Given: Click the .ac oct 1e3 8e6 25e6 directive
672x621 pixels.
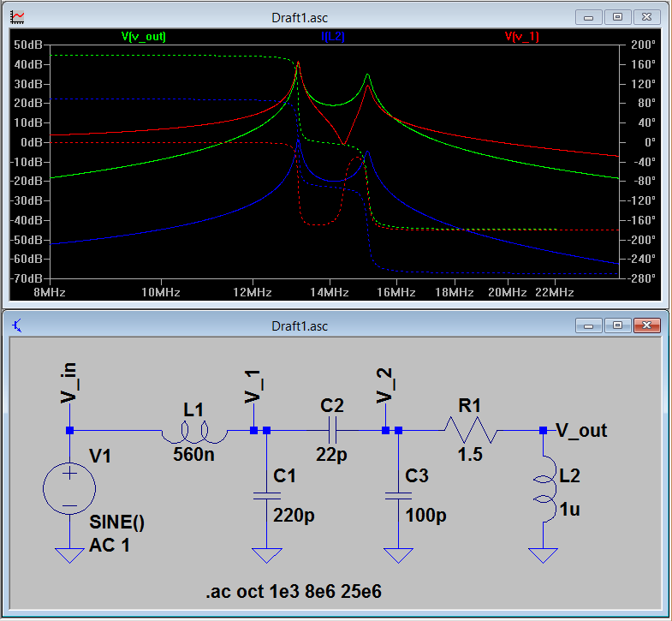Looking at the screenshot, I should coord(294,592).
